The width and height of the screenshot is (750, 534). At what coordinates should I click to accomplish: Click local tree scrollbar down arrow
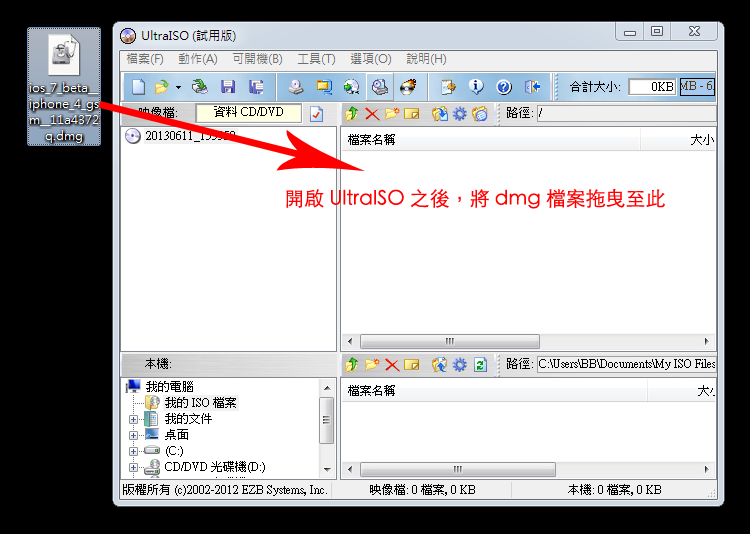pos(327,469)
